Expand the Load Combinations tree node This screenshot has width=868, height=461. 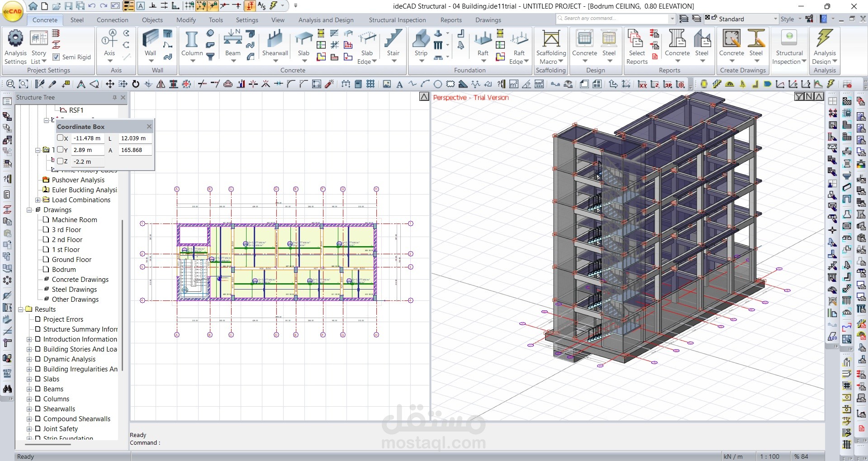click(38, 200)
